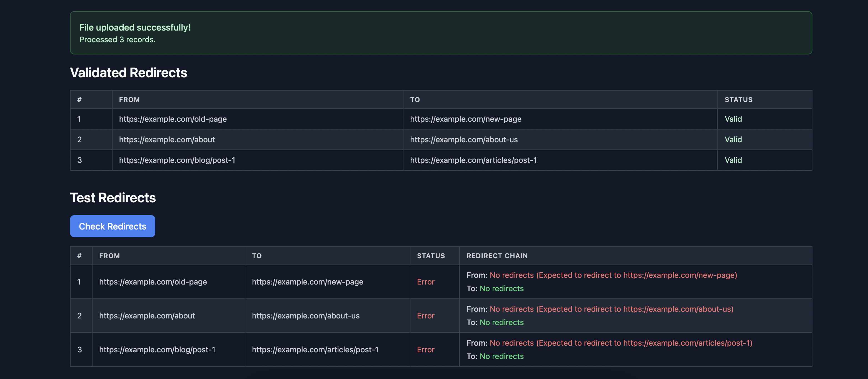Click row number 2 in Validated Redirects table
The image size is (868, 379).
click(79, 139)
